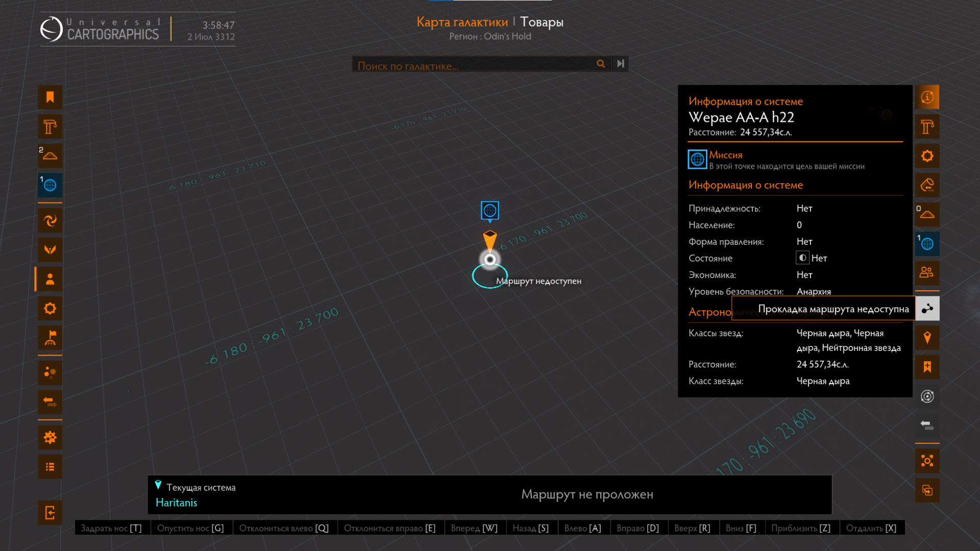Click the Задрать нос [T] control hint
Image resolution: width=980 pixels, height=551 pixels.
pyautogui.click(x=111, y=528)
